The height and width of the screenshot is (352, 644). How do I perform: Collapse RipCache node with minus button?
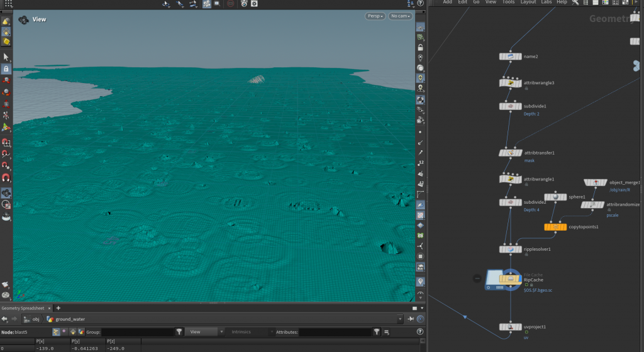coord(477,278)
